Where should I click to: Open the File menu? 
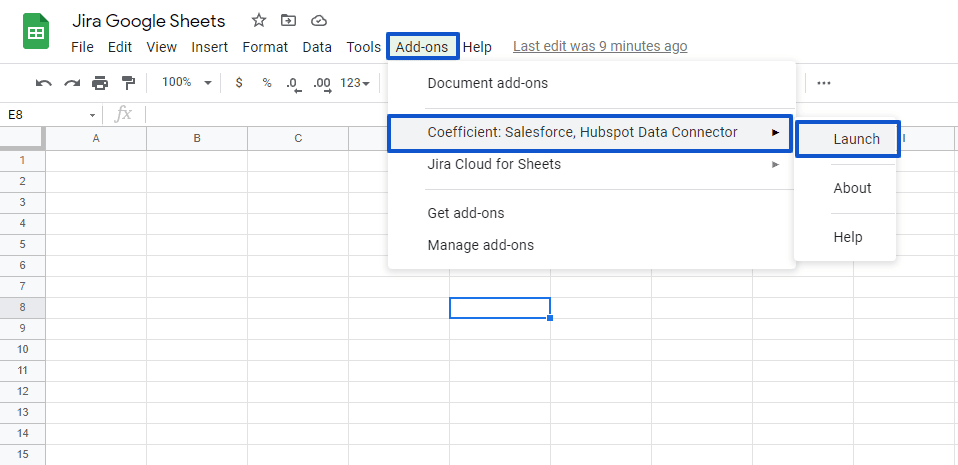[x=82, y=47]
